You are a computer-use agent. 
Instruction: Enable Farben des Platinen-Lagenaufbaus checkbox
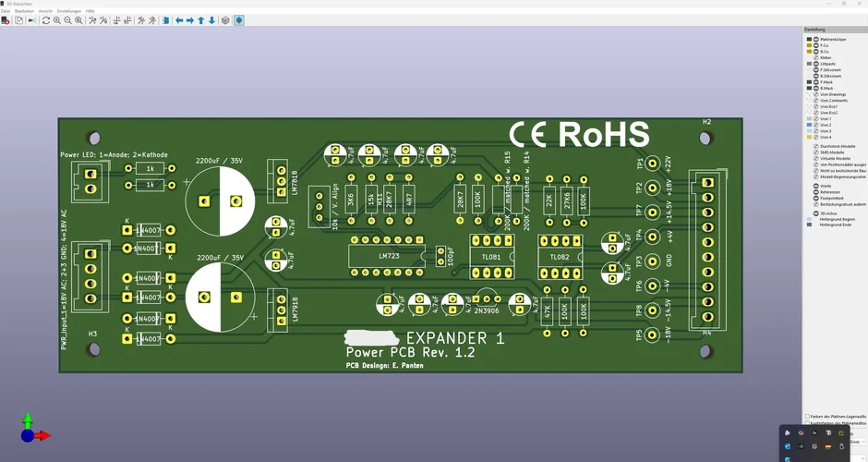(x=807, y=416)
